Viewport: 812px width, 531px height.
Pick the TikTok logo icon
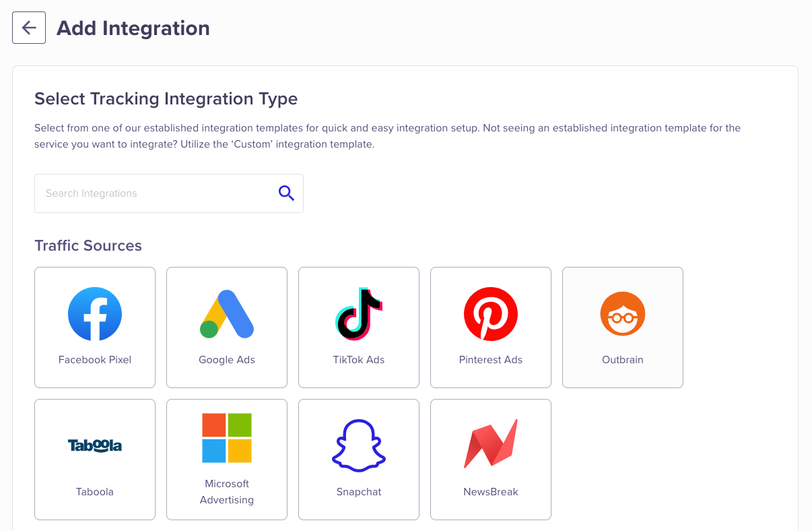coord(359,314)
